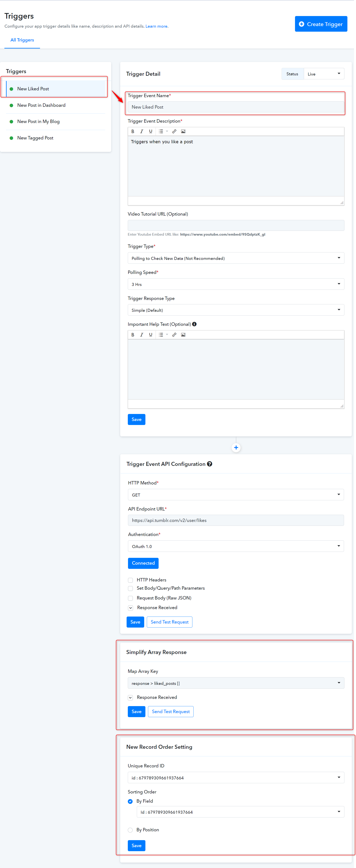Screen dimensions: 356x868
Task: Click Italic icon in Trigger Event Description editor
Action: click(x=142, y=131)
